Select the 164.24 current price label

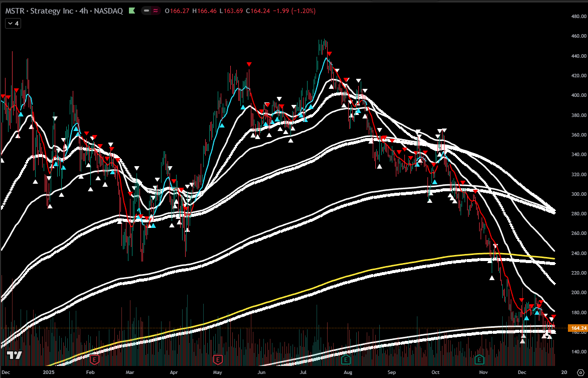[x=578, y=328]
